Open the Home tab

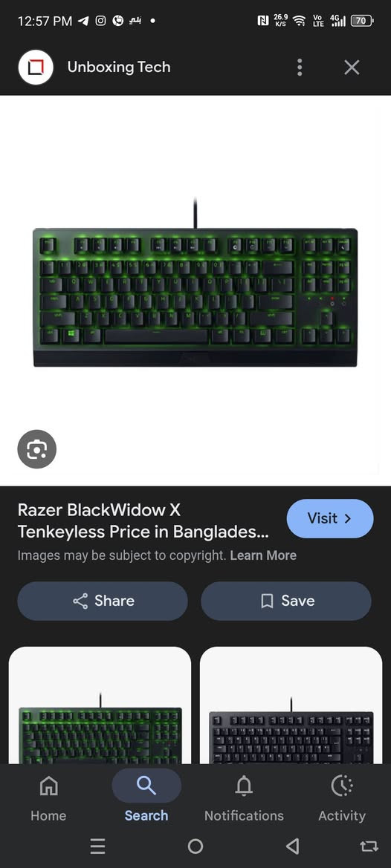click(48, 798)
